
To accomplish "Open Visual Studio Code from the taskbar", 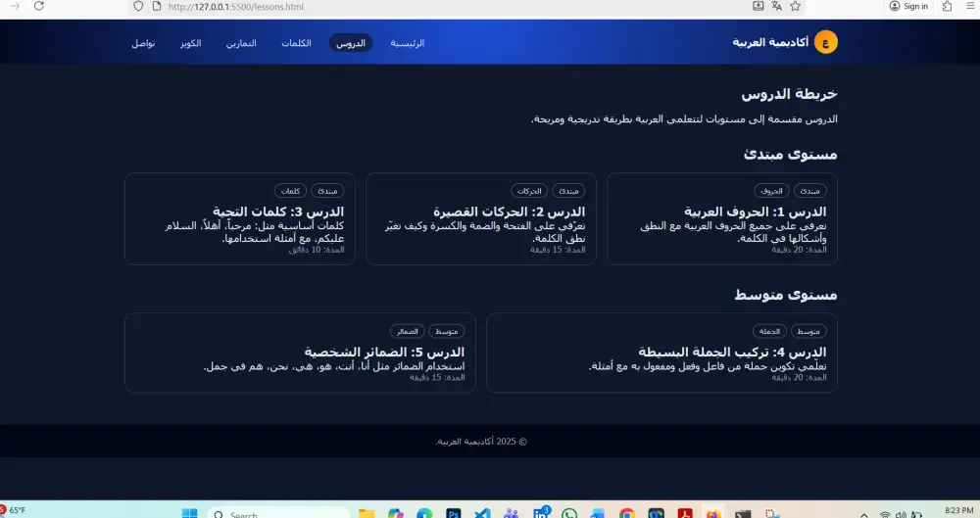I will click(482, 514).
